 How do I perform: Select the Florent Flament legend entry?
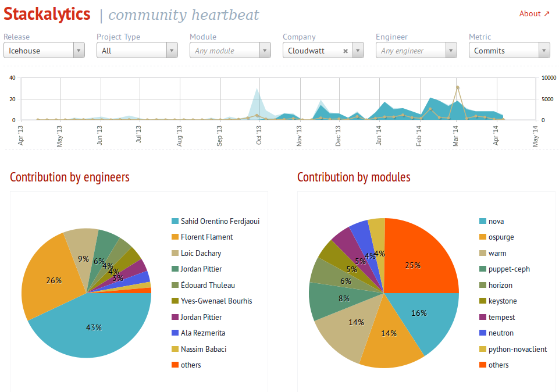click(x=206, y=237)
